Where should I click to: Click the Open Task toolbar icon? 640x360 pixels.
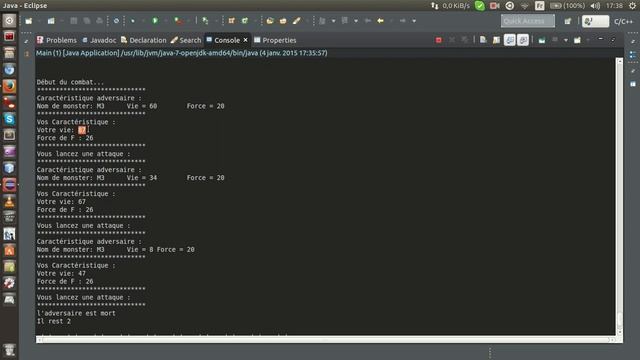pyautogui.click(x=283, y=20)
